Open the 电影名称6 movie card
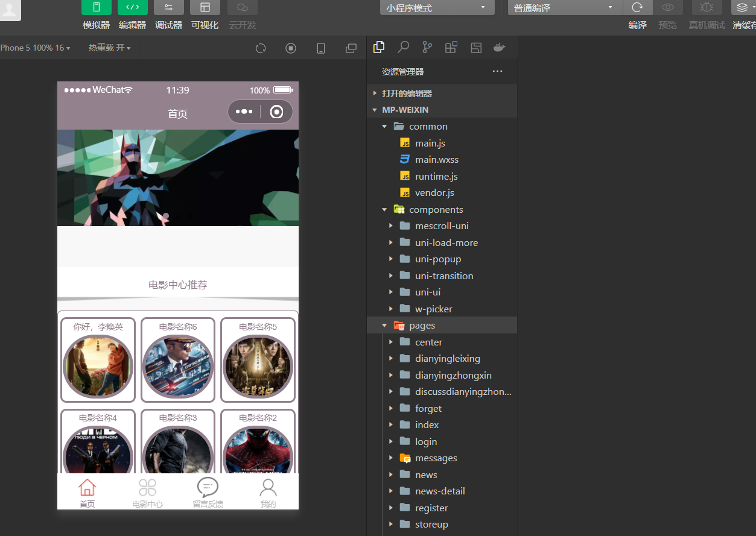This screenshot has width=756, height=536. 178,360
